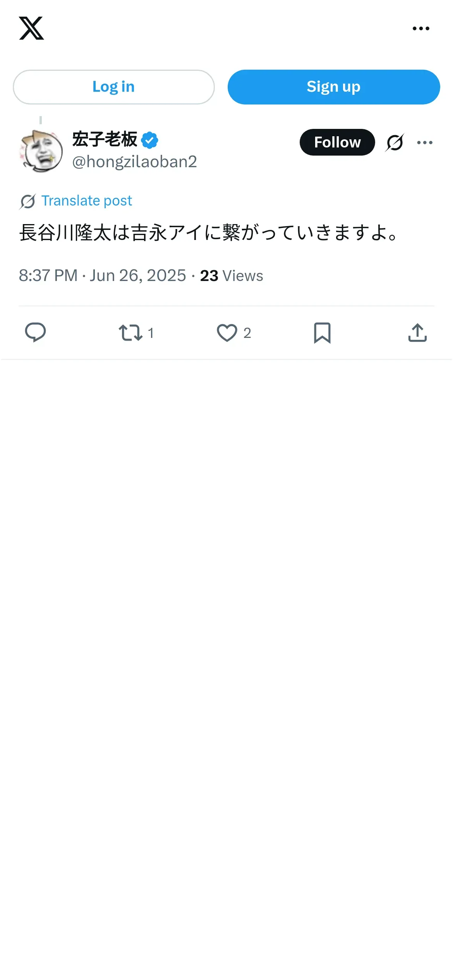Open the @hongzilaoban2 handle link
453x980 pixels.
pos(134,162)
